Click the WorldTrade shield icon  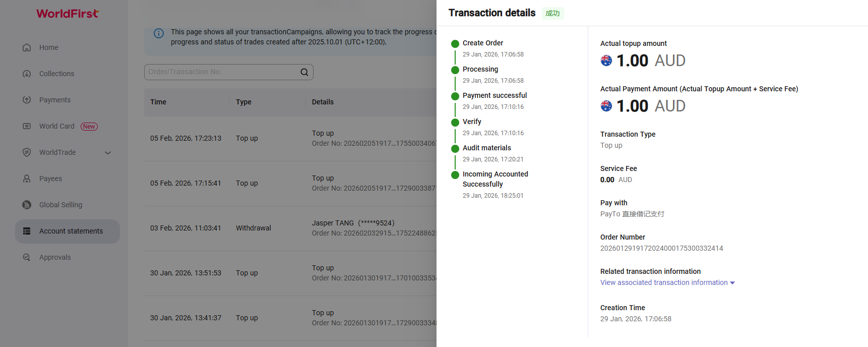(x=27, y=152)
